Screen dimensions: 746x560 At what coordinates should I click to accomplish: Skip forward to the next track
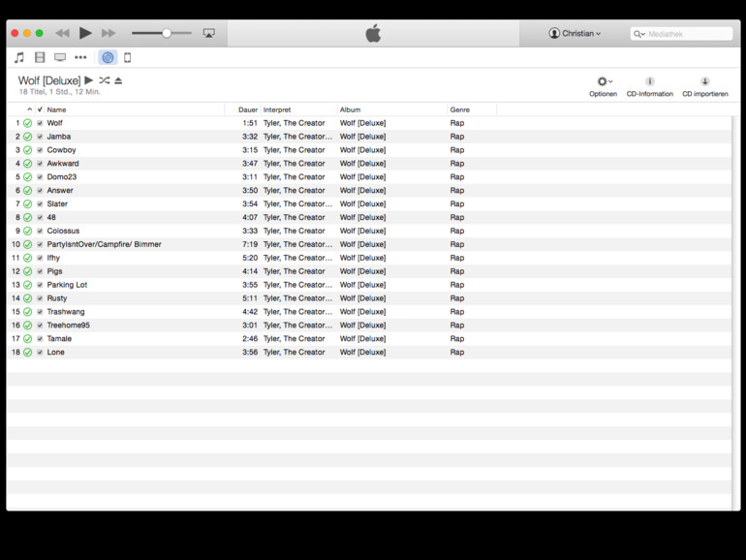click(109, 33)
